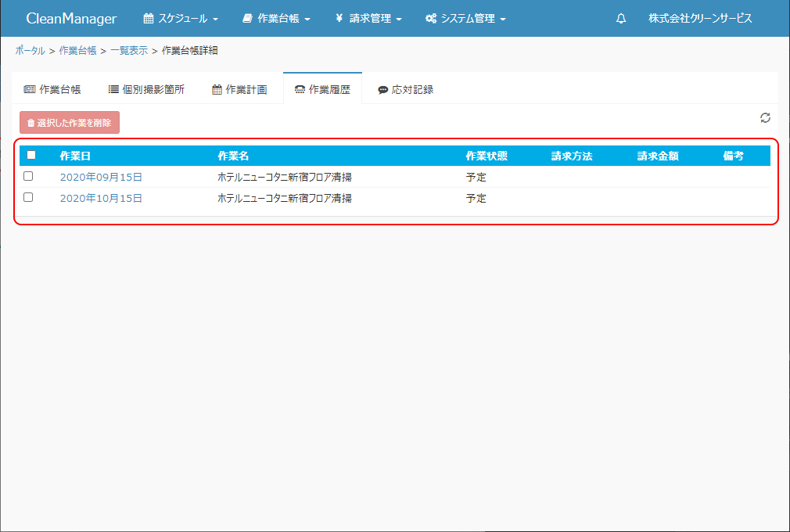
Task: Check the box for 2020年10月15日 row
Action: [28, 197]
